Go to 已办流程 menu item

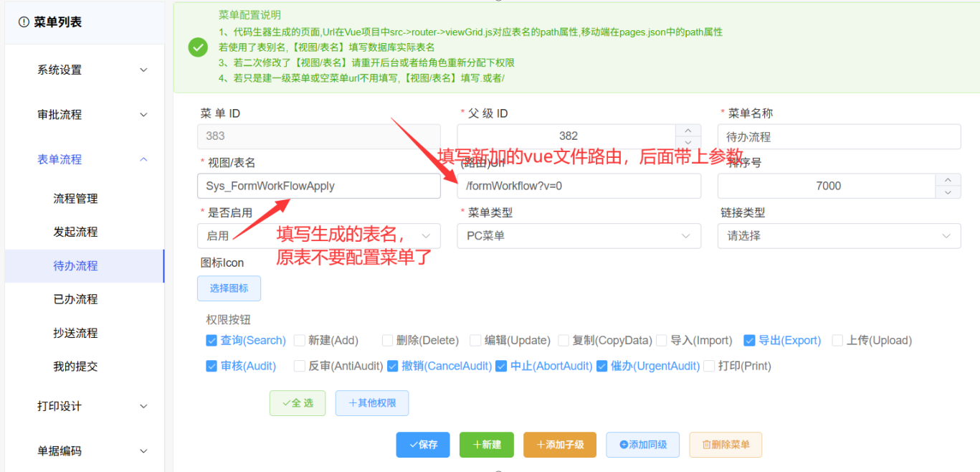coord(75,299)
